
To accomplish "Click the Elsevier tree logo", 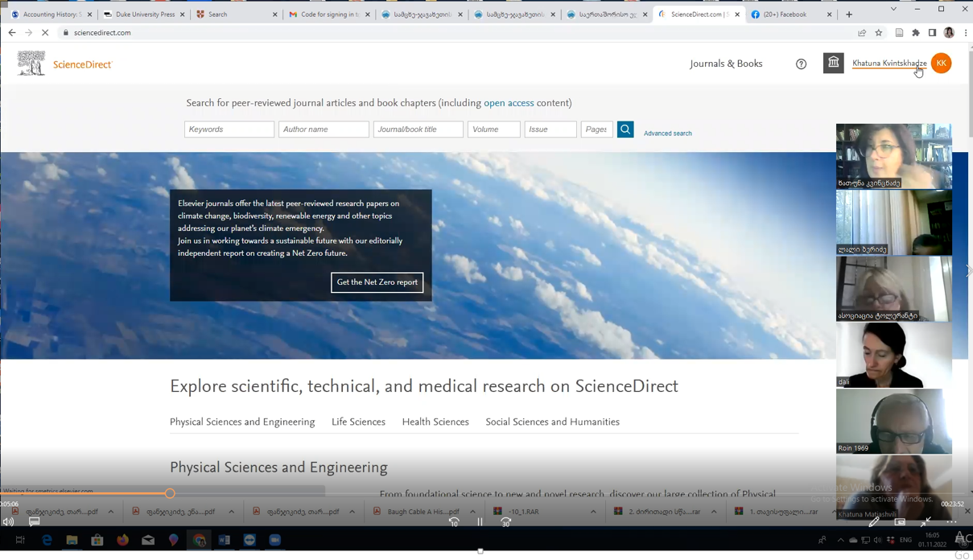I will click(31, 64).
